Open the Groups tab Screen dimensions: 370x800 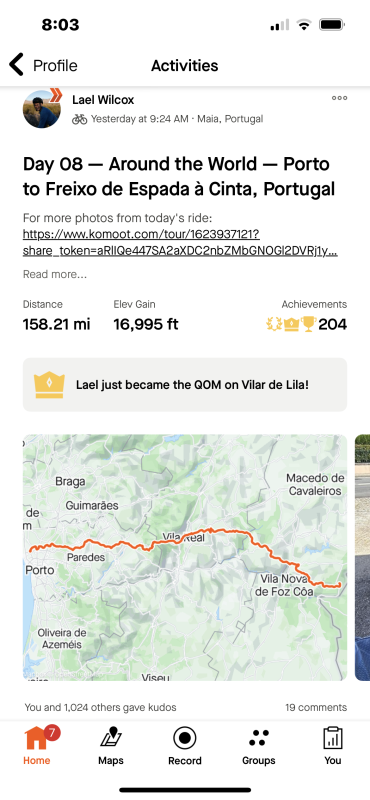pyautogui.click(x=259, y=746)
